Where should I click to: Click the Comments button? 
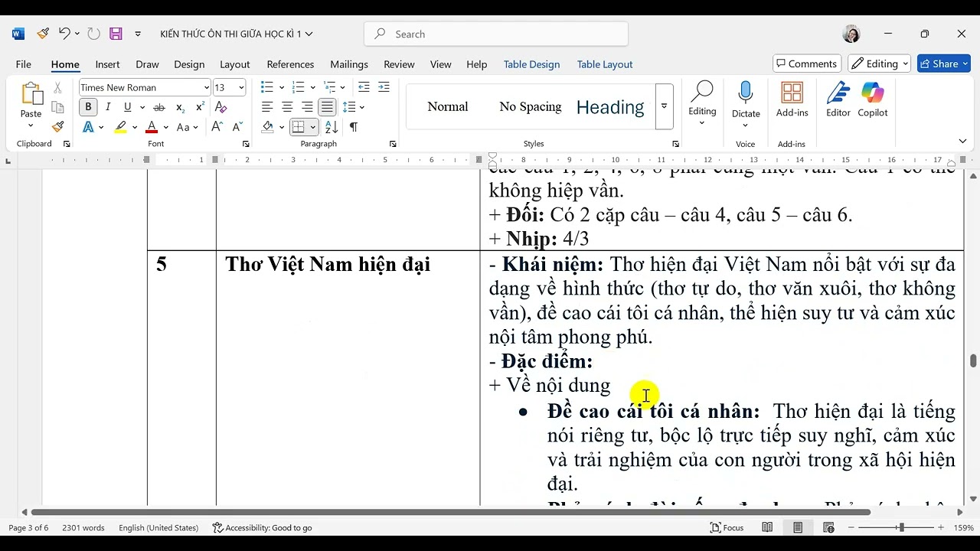pyautogui.click(x=807, y=64)
